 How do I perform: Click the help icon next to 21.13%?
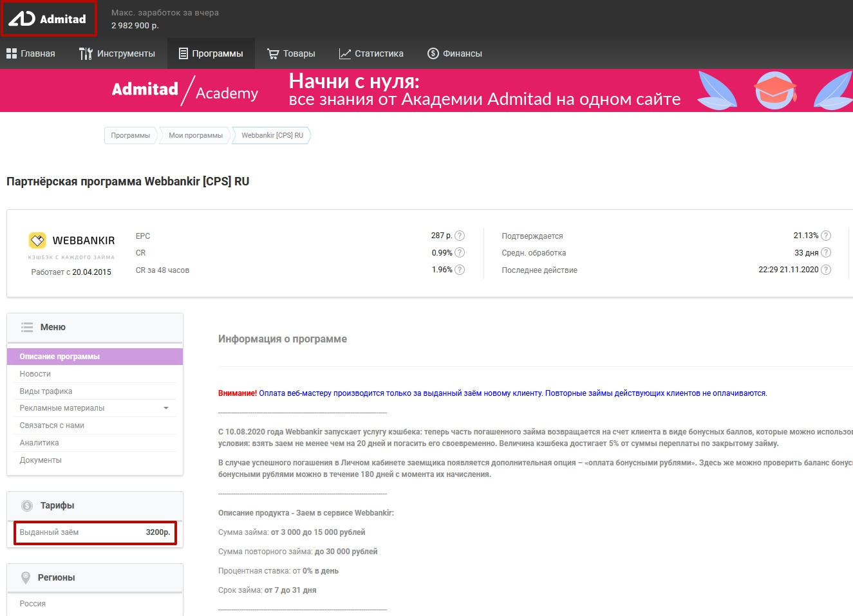point(826,236)
